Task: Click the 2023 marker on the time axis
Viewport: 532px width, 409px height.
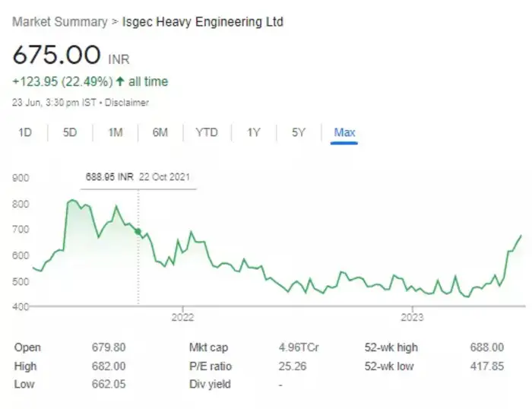Action: click(x=412, y=318)
